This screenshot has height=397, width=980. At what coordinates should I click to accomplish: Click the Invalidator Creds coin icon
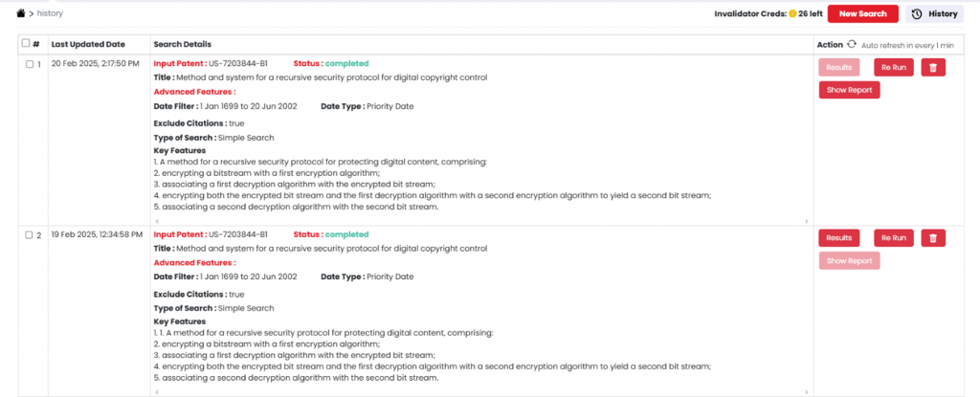point(792,13)
